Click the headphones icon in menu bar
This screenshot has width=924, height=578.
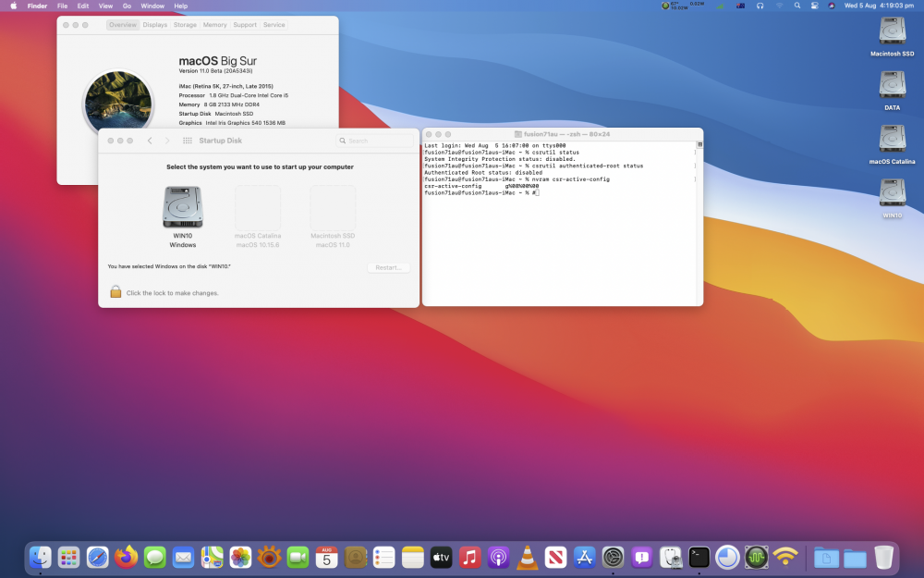click(x=760, y=6)
